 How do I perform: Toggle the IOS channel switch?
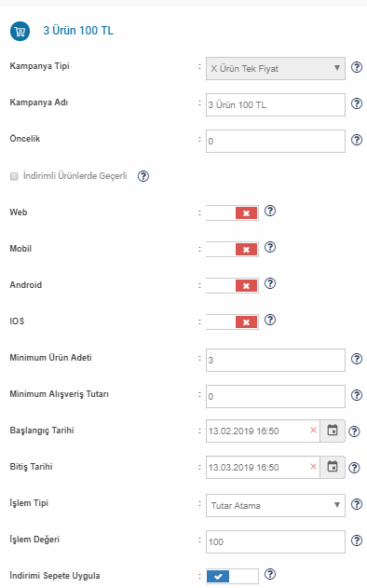pyautogui.click(x=232, y=321)
